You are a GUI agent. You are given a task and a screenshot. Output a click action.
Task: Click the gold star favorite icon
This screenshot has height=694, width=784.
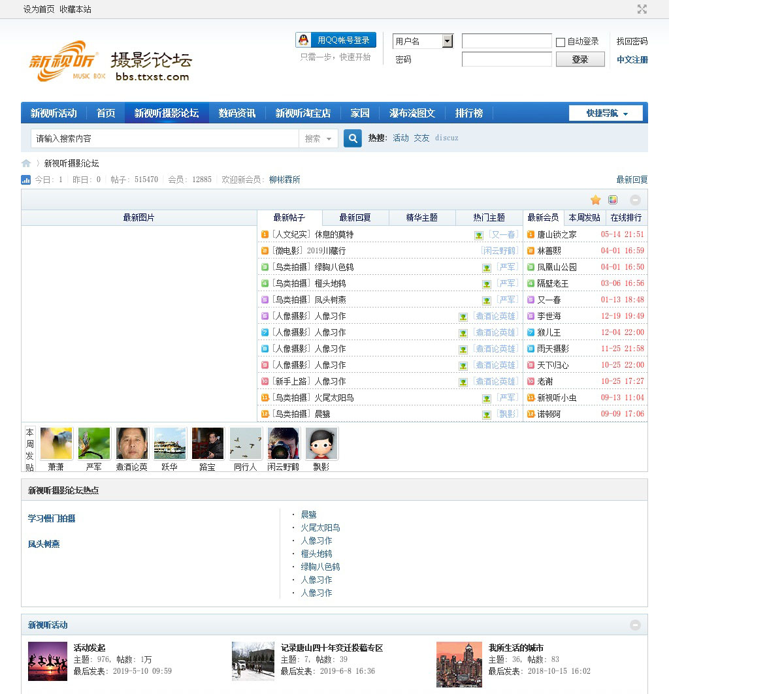click(x=595, y=200)
